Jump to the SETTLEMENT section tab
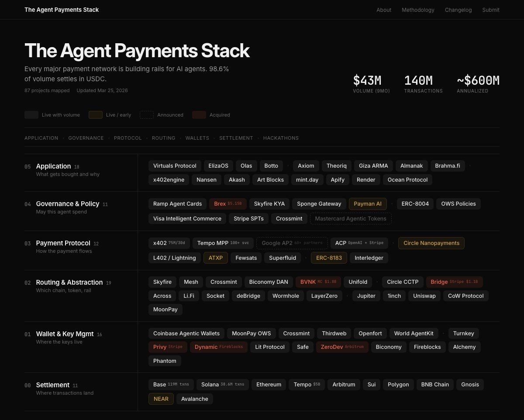The width and height of the screenshot is (524, 420). point(236,138)
